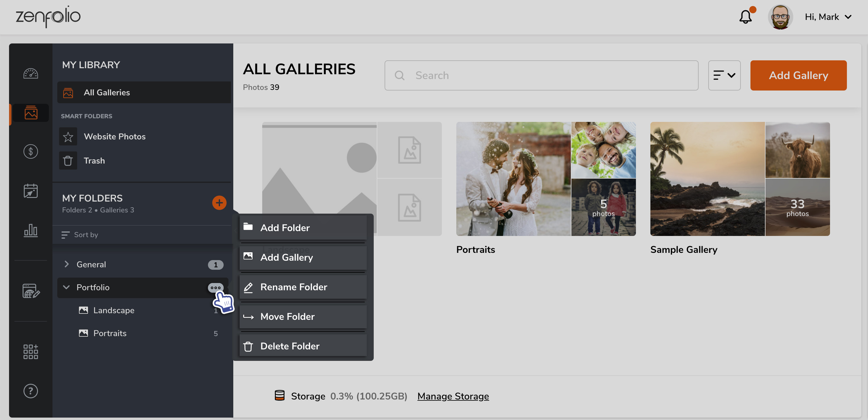Open the Trash smart folder

[x=94, y=161]
